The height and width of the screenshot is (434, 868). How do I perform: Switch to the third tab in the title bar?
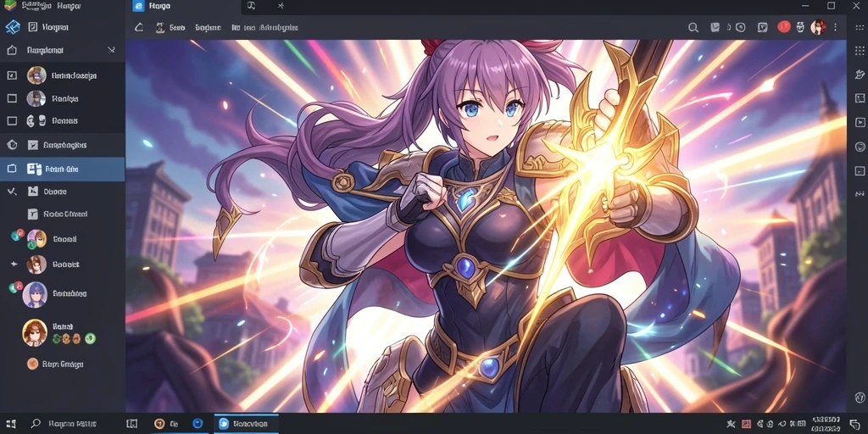point(281,6)
